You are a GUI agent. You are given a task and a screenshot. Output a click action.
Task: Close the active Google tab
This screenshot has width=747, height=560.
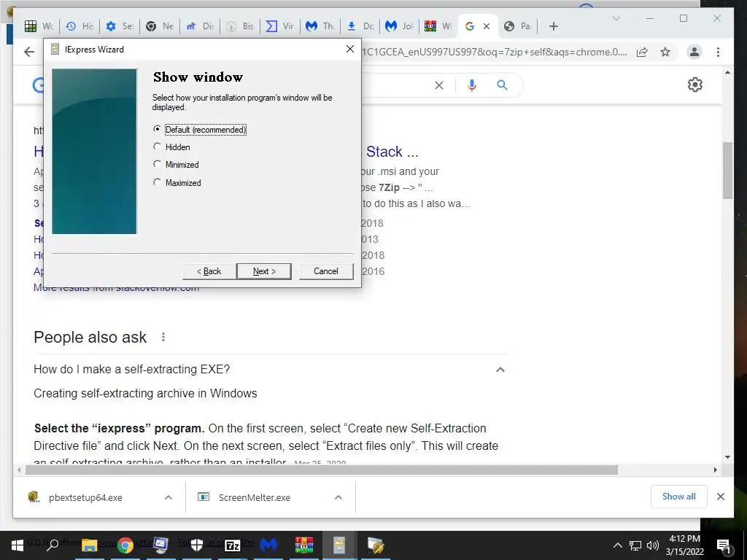pos(487,26)
